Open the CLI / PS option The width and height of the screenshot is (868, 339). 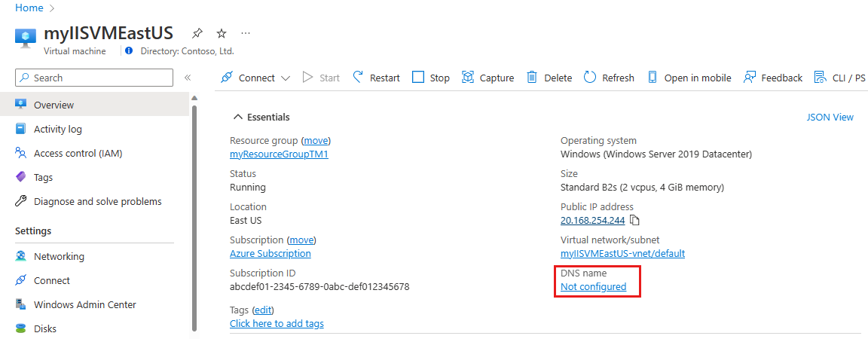pyautogui.click(x=840, y=78)
